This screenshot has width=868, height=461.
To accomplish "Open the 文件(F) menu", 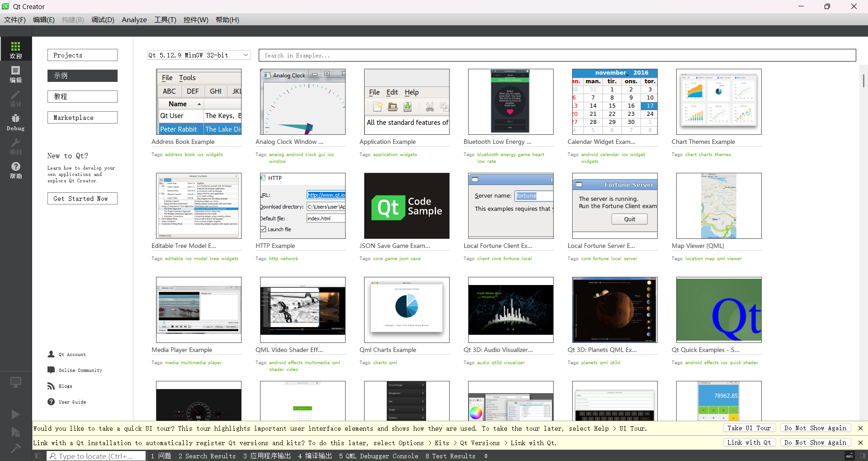I will click(15, 19).
